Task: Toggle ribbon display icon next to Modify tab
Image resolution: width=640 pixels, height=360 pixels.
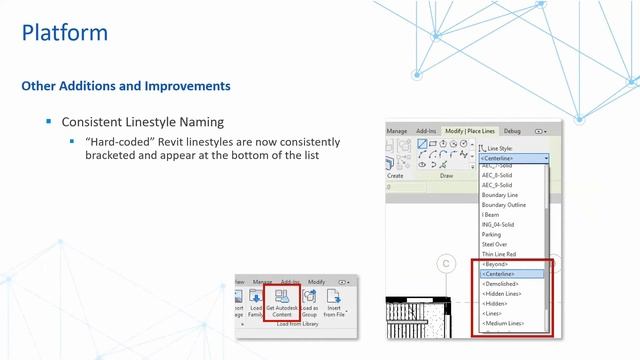Action: coord(342,282)
